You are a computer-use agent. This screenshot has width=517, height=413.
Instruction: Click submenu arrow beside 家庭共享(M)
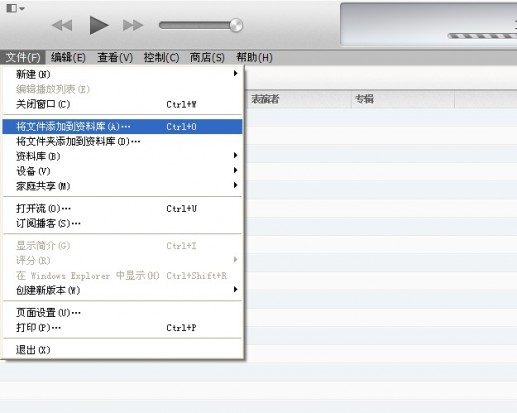[x=235, y=185]
